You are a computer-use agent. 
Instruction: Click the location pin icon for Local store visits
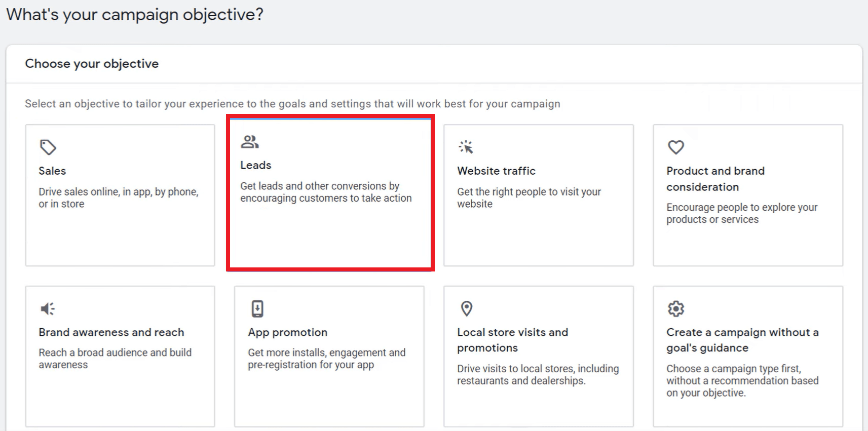point(467,308)
